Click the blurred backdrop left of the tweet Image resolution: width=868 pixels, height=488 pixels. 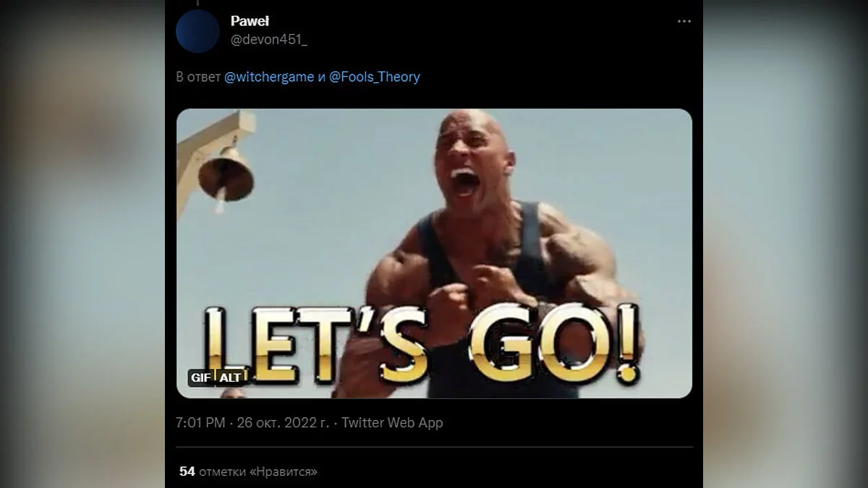coord(82,244)
